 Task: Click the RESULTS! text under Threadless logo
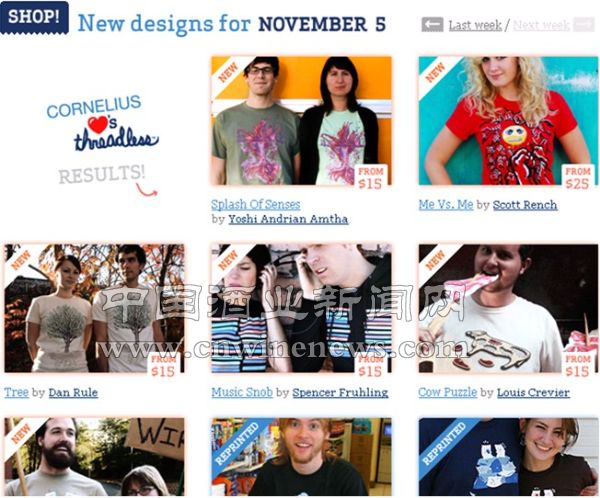pyautogui.click(x=102, y=174)
